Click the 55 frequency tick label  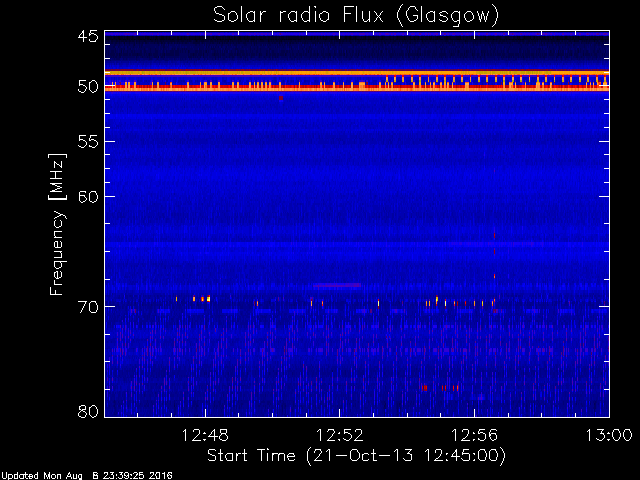(x=88, y=142)
